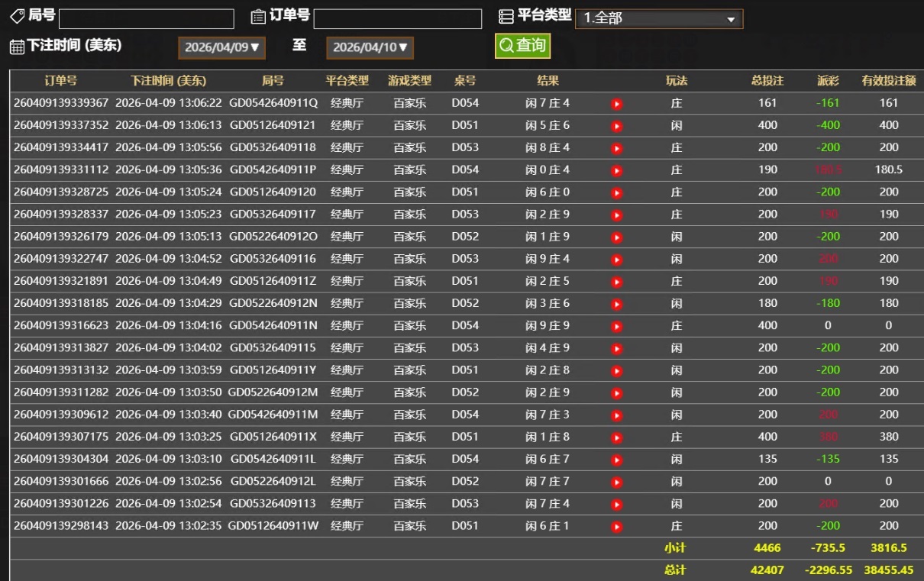Viewport: 924px width, 581px height.
Task: Open replay for round GD0512640911X
Action: pos(616,437)
